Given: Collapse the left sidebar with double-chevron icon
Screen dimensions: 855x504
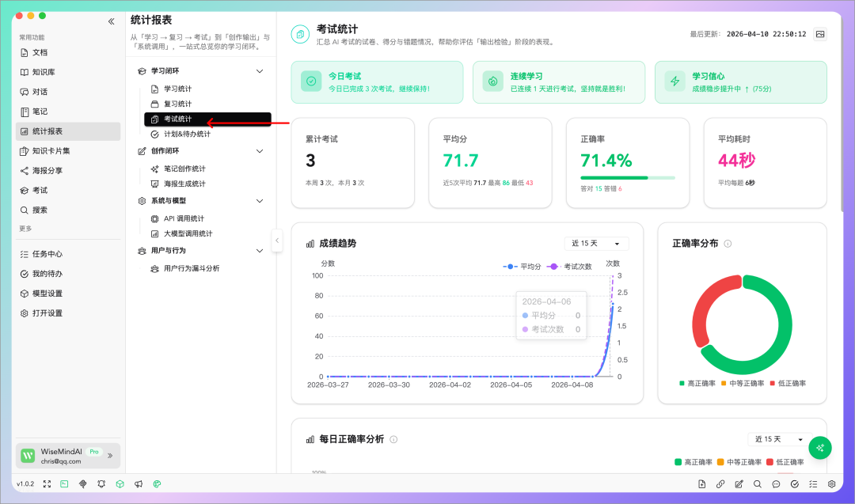Looking at the screenshot, I should (x=112, y=21).
